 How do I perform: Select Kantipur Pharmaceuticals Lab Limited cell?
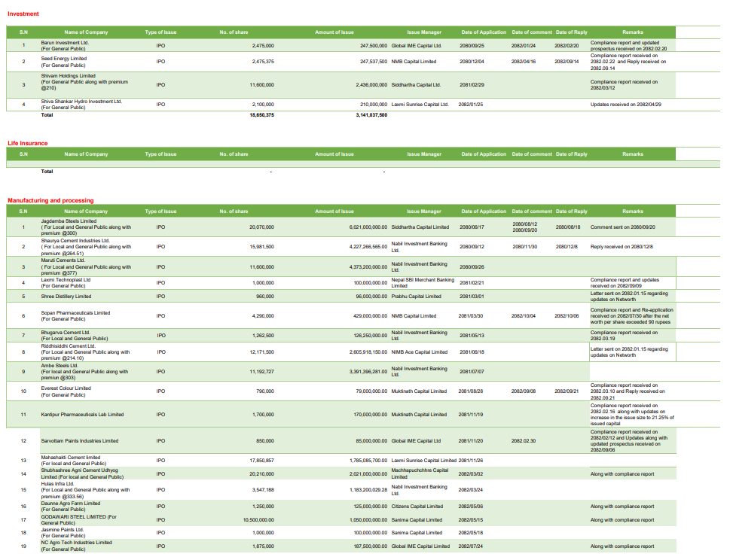coord(82,415)
